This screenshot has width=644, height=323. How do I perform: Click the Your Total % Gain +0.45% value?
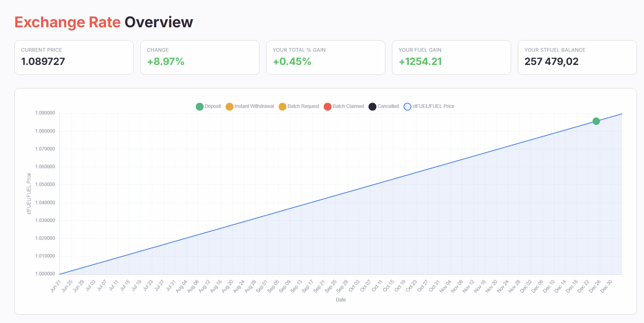pos(292,62)
